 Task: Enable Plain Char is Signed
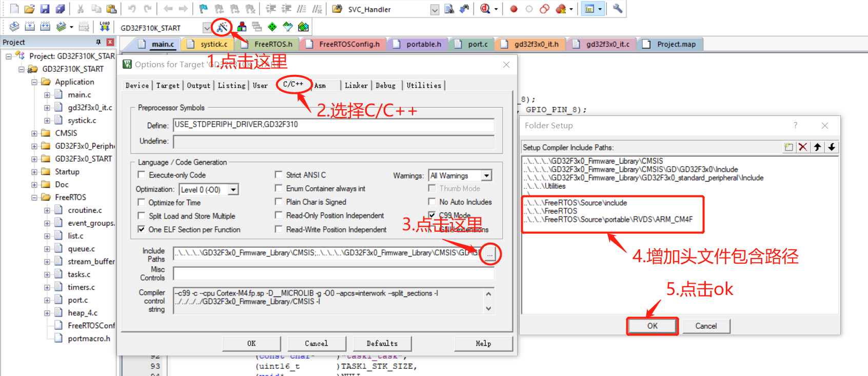click(279, 202)
